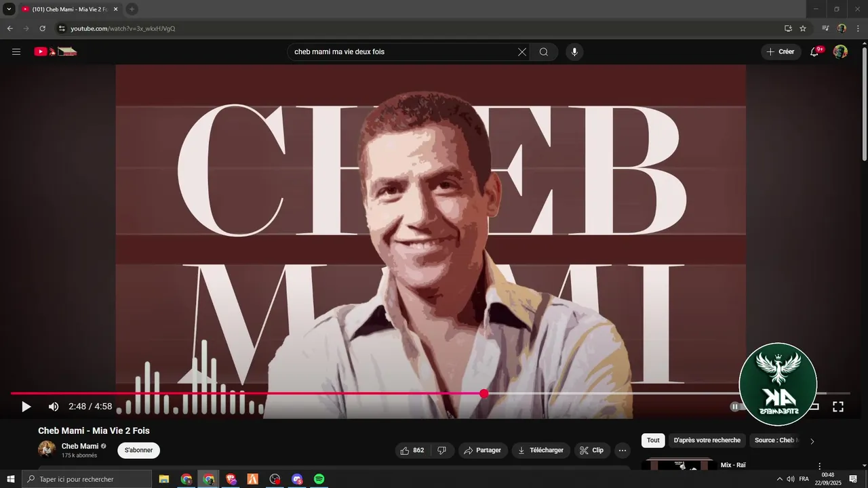This screenshot has height=488, width=868.
Task: Select the Tout filter chip
Action: (x=653, y=441)
